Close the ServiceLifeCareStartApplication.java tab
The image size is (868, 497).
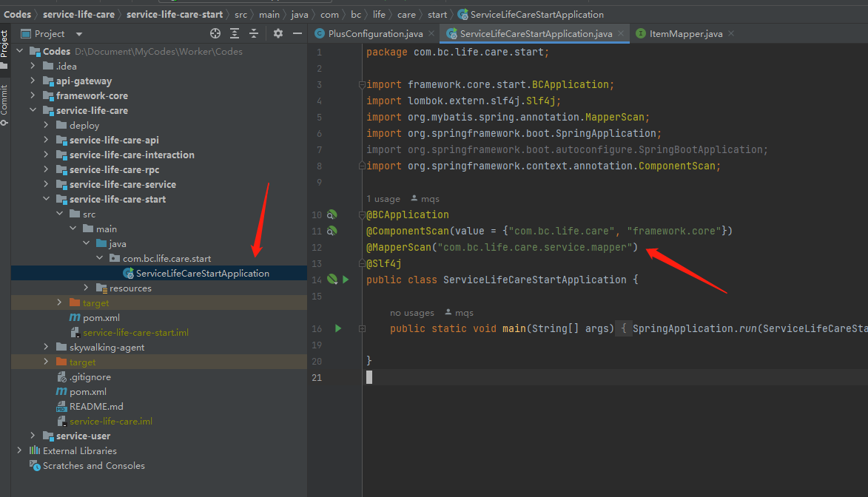click(621, 34)
